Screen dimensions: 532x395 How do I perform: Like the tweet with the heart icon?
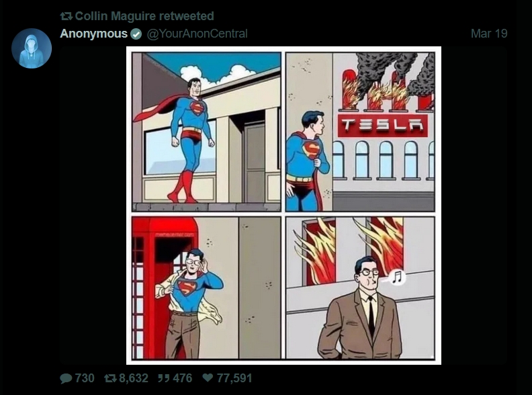[x=208, y=378]
